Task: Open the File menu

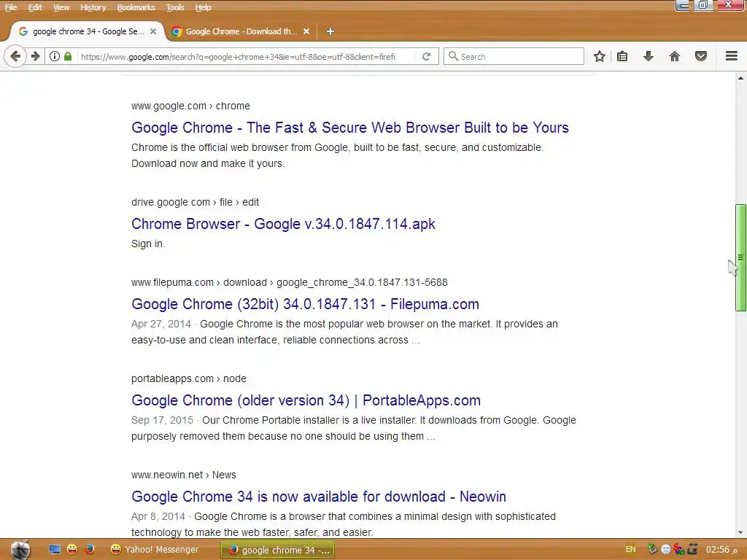Action: [11, 7]
